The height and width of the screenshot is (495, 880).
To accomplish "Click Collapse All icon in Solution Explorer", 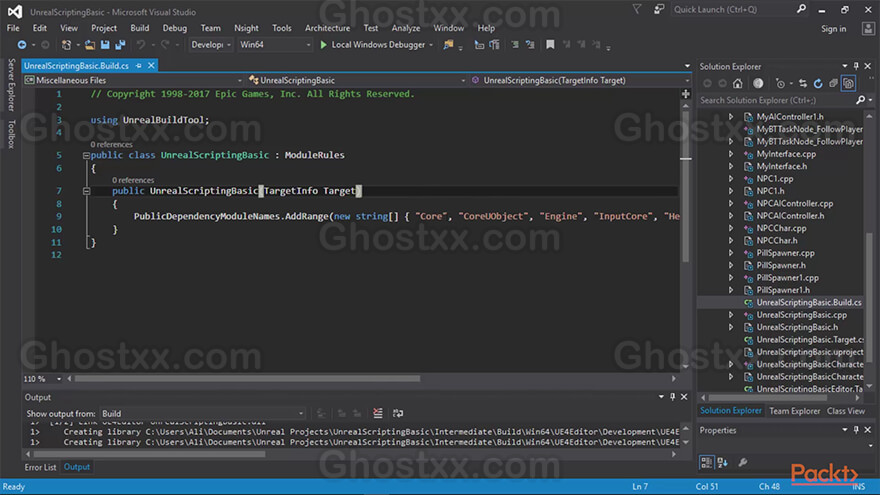I will point(833,84).
